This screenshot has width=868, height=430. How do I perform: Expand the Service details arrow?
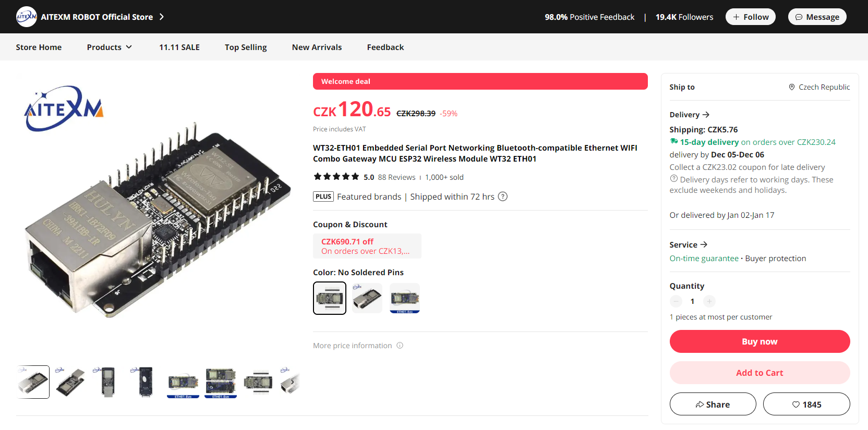click(704, 244)
